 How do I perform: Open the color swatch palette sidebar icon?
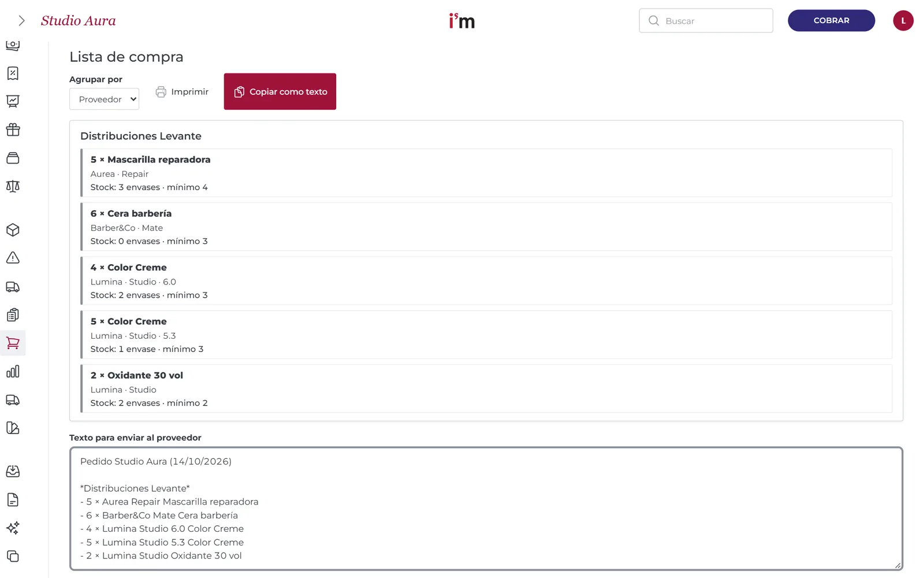tap(13, 428)
